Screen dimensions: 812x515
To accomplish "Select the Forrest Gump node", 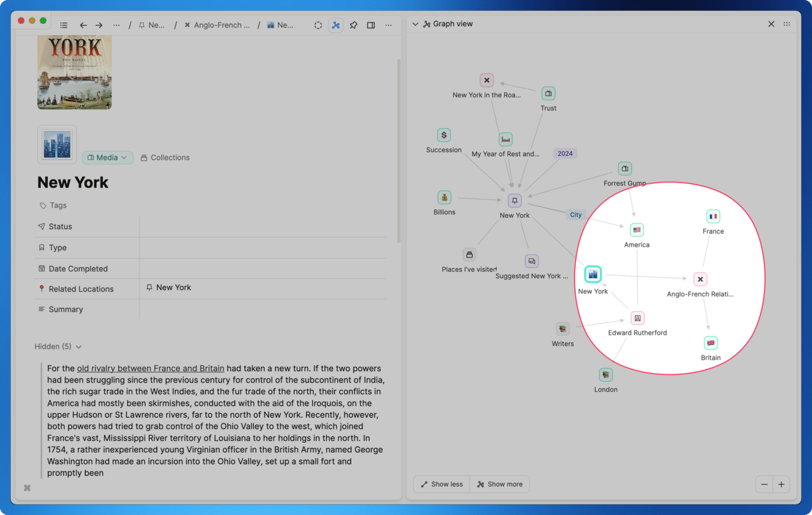I will (x=625, y=168).
